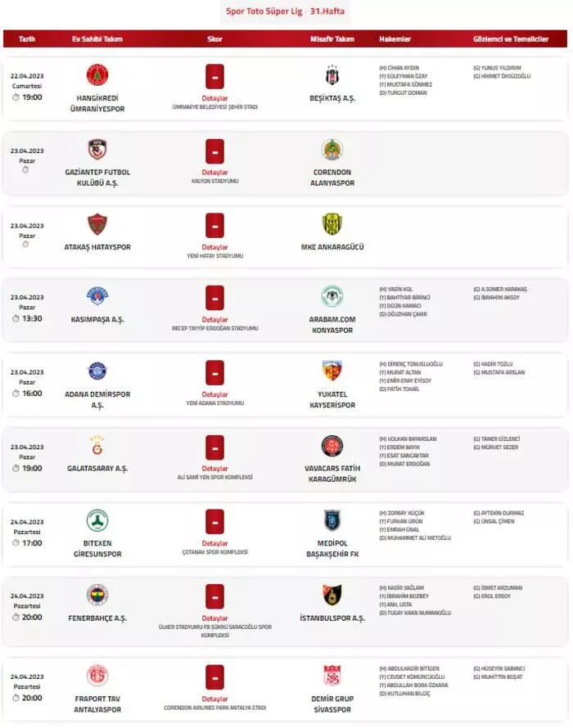573x728 pixels.
Task: Open Detaylar for Ümraniyespor vs Beşiktaş
Action: pyautogui.click(x=214, y=98)
